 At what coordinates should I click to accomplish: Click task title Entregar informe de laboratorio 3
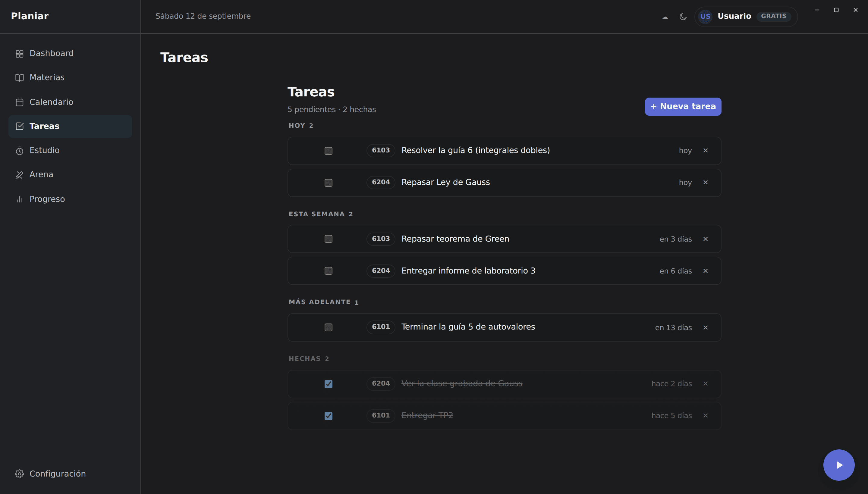click(x=468, y=271)
